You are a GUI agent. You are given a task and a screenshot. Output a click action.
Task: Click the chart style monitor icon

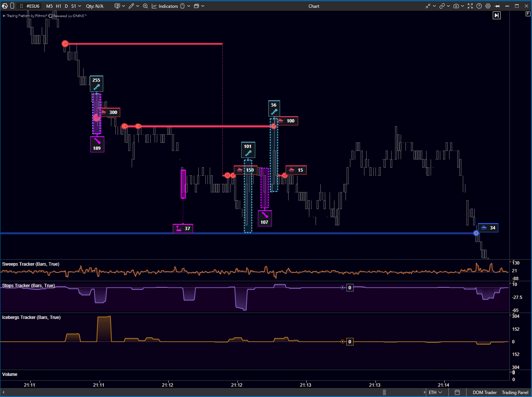pyautogui.click(x=117, y=6)
